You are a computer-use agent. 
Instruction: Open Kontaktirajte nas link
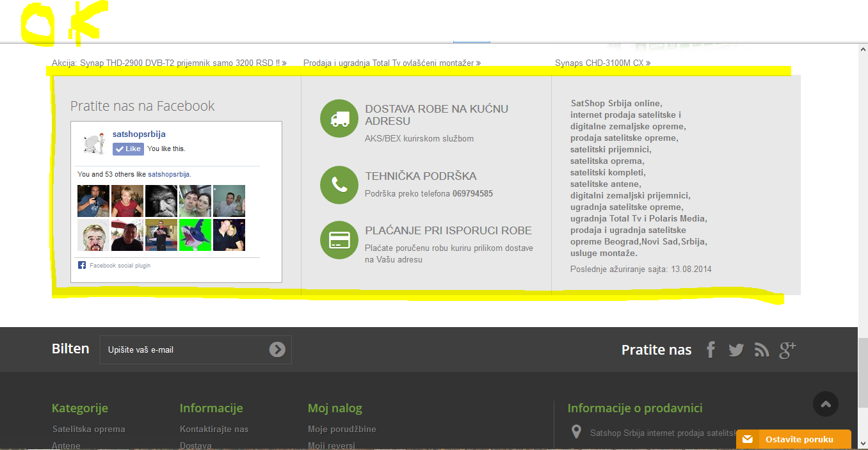tap(214, 429)
